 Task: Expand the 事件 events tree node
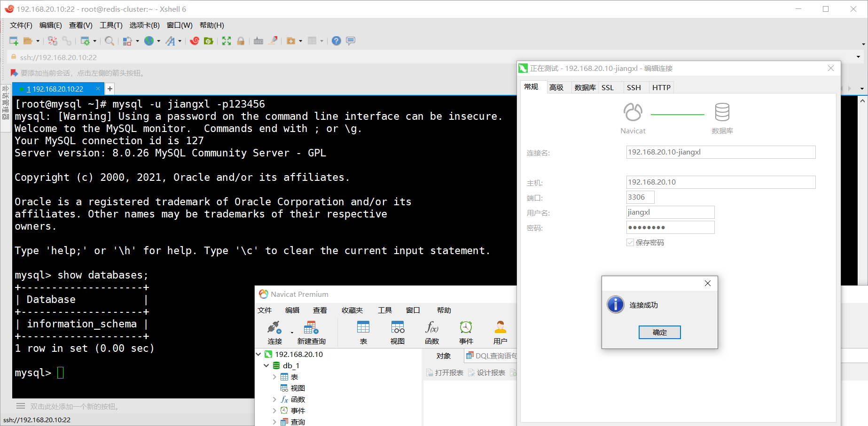(274, 411)
